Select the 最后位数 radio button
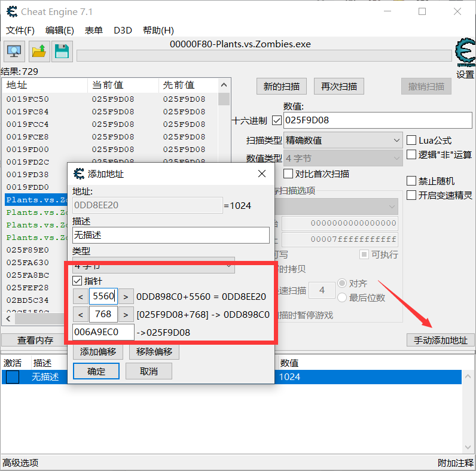The height and width of the screenshot is (471, 476). point(342,297)
